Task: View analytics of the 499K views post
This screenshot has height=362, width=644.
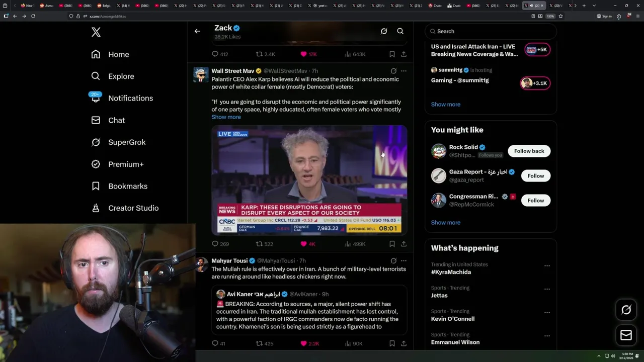Action: click(355, 244)
